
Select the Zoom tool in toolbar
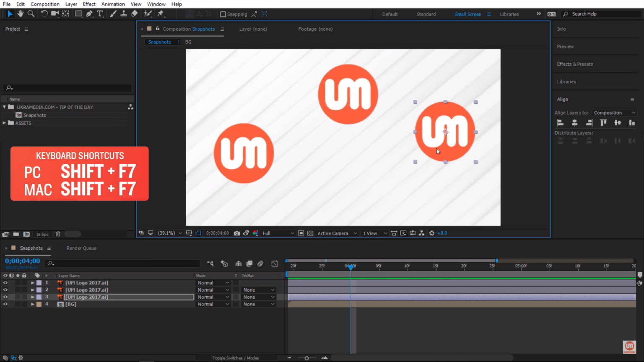point(31,14)
